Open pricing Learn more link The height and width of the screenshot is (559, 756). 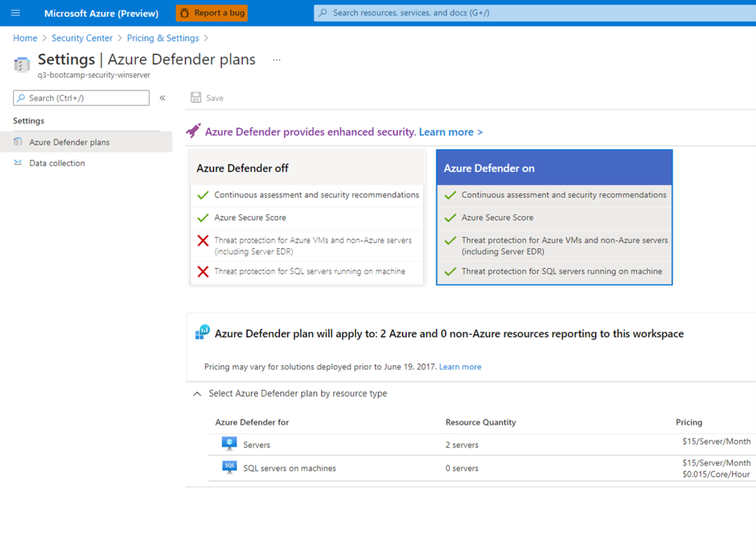[460, 367]
